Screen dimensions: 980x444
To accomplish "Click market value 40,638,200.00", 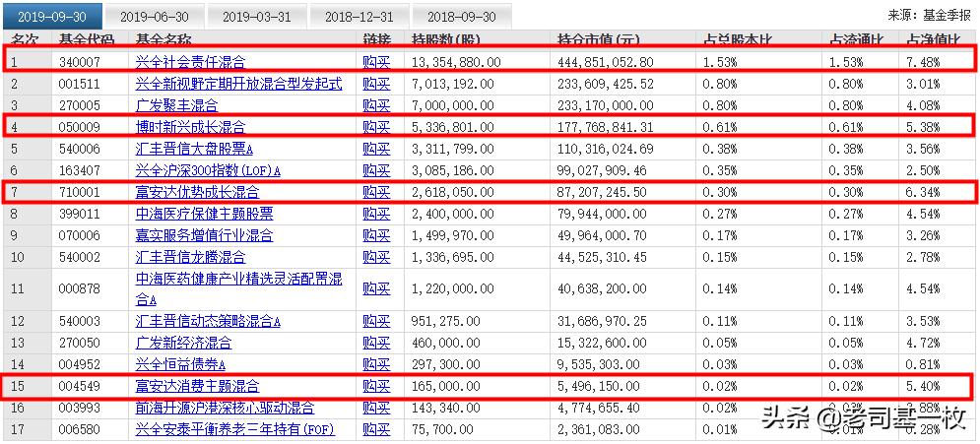I will (603, 288).
